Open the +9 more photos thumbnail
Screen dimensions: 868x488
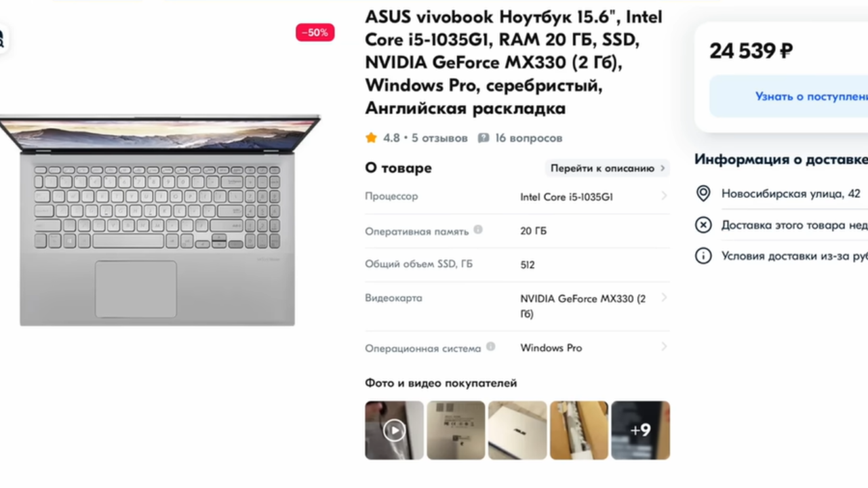click(x=640, y=430)
